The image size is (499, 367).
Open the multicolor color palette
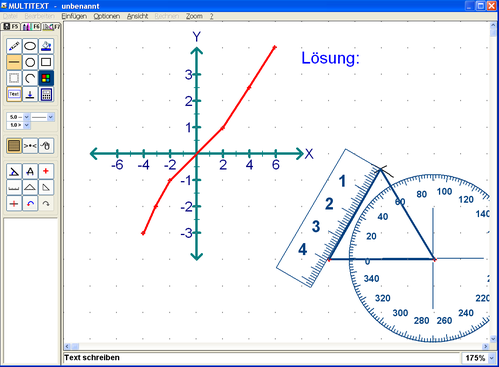pyautogui.click(x=46, y=78)
